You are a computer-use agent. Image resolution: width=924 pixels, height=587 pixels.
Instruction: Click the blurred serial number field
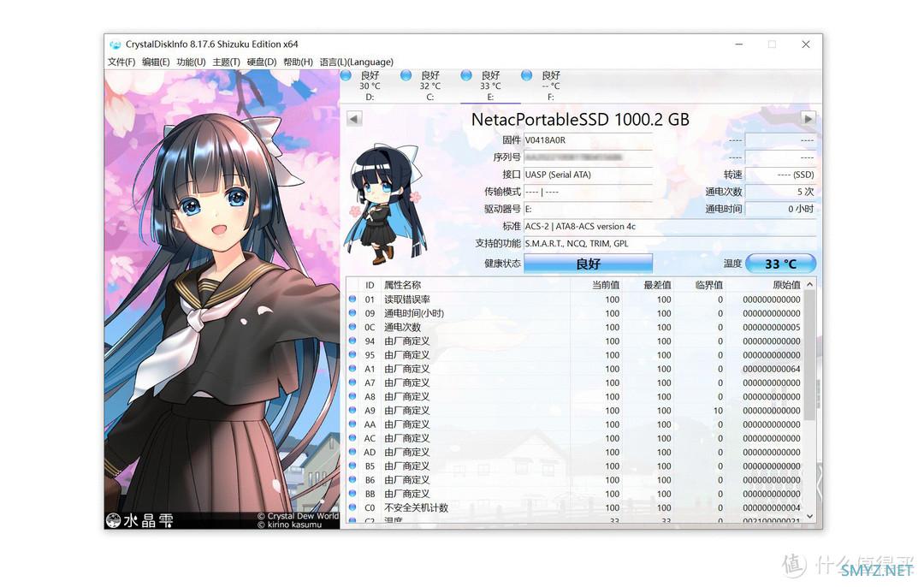tap(588, 157)
